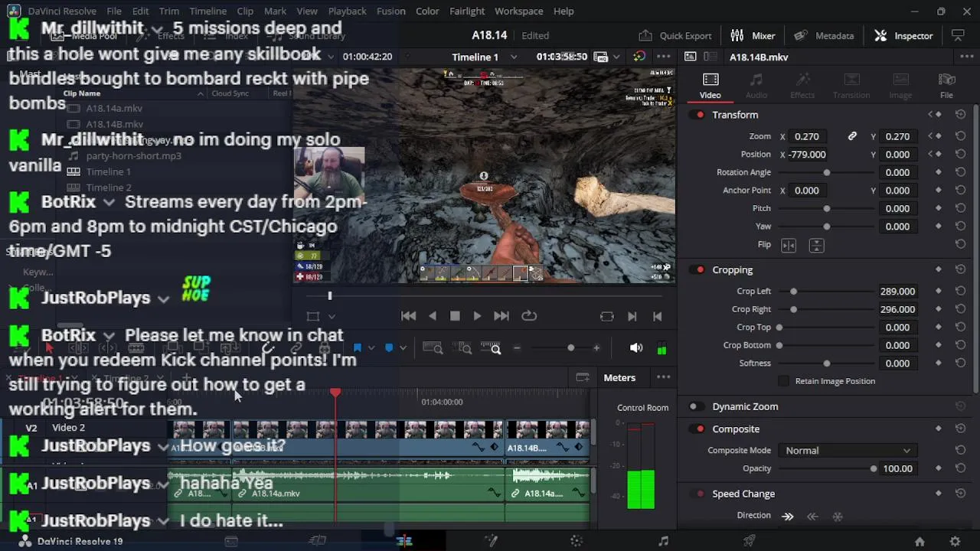Image resolution: width=980 pixels, height=551 pixels.
Task: Open the viewer transform overlay dropdown
Action: pyautogui.click(x=332, y=316)
